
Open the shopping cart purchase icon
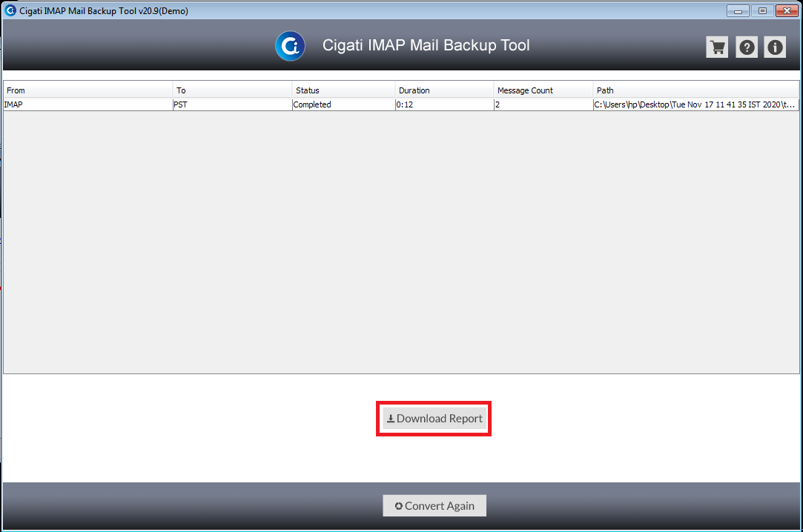coord(717,47)
